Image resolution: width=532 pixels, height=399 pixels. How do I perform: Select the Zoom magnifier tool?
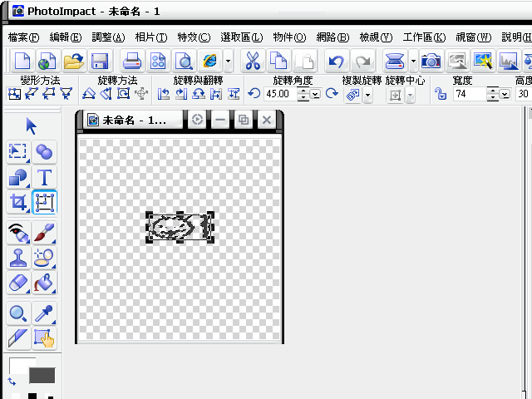click(x=18, y=313)
